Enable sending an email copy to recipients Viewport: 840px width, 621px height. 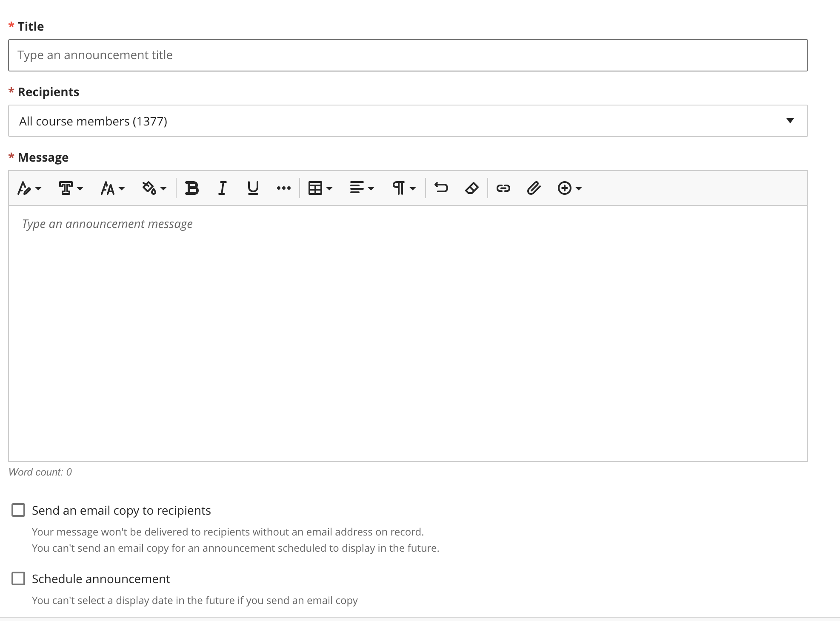18,510
